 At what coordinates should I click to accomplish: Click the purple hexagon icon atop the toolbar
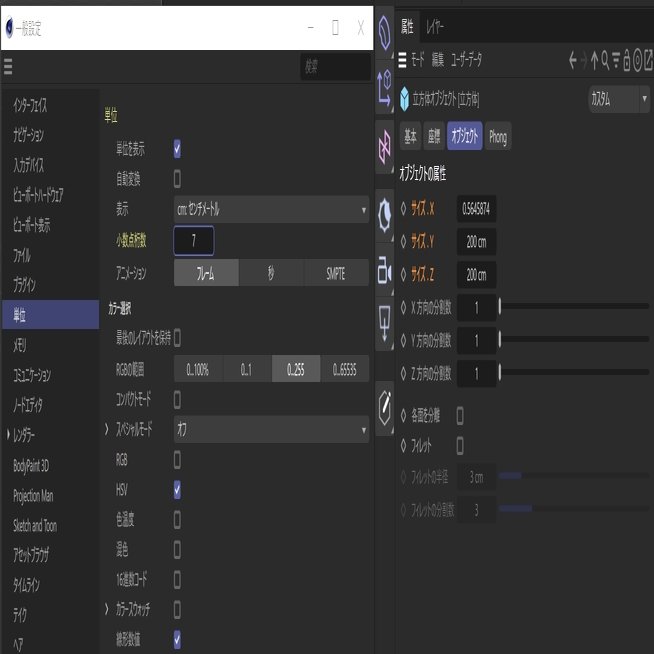pyautogui.click(x=384, y=33)
